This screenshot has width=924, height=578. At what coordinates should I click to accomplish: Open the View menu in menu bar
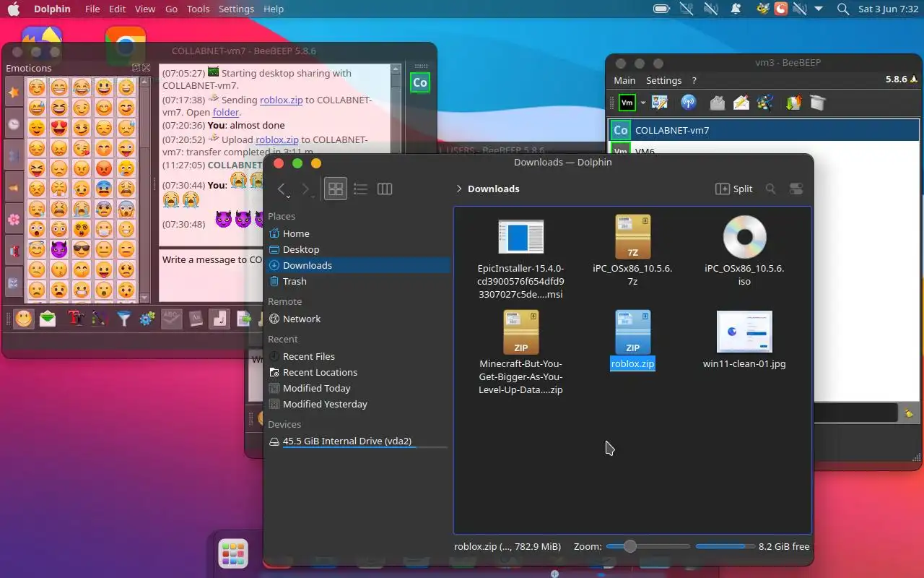click(145, 9)
